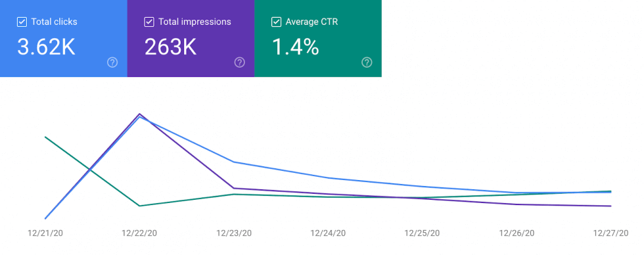The height and width of the screenshot is (255, 644).
Task: Click the 12/24/20 date axis label
Action: click(328, 233)
